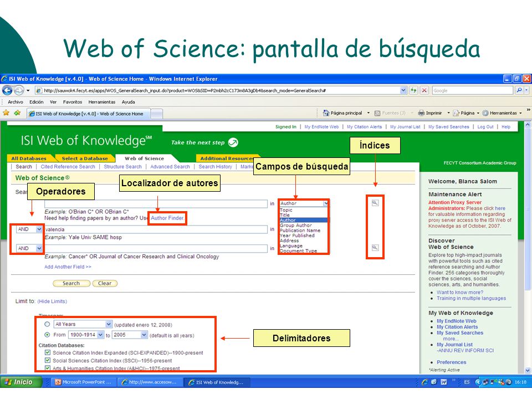Screen dimensions: 532x399
Task: Choose Group Author in the field list
Action: [295, 226]
